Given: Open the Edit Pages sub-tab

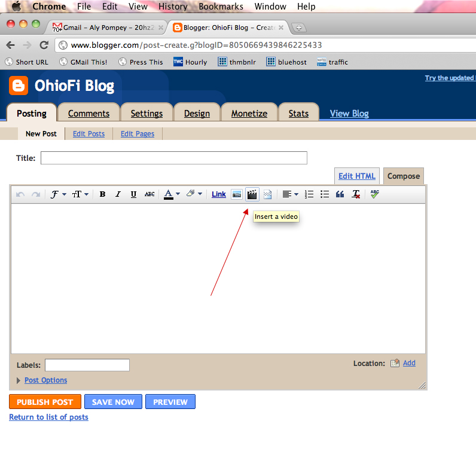Looking at the screenshot, I should click(137, 133).
